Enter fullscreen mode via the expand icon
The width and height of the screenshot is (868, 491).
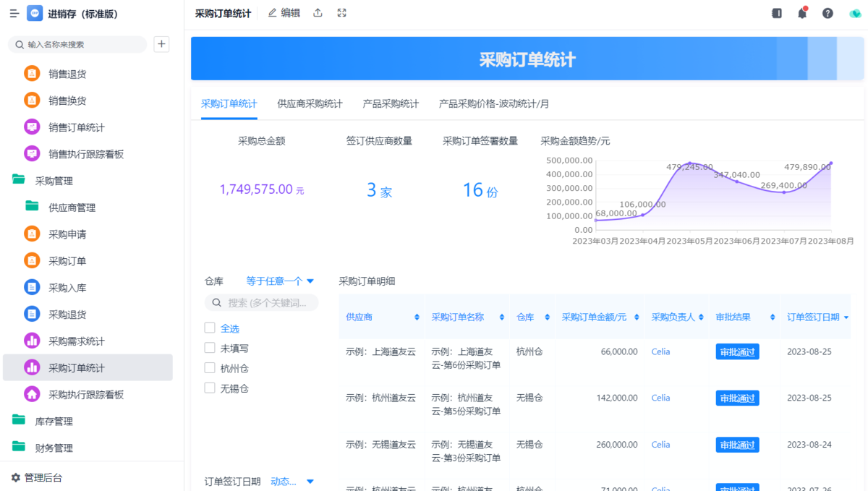tap(342, 13)
